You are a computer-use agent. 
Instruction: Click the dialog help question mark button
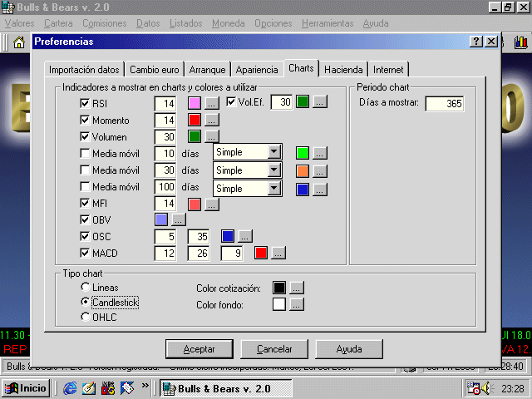476,42
